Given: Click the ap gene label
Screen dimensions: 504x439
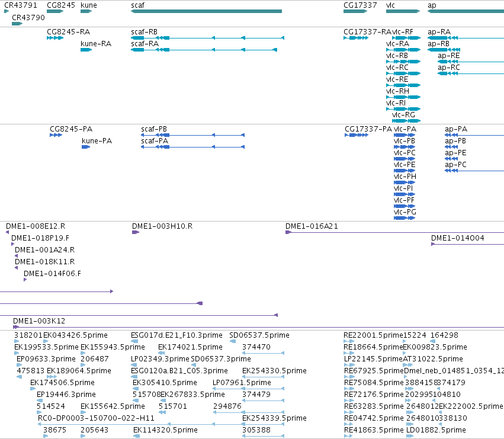Looking at the screenshot, I should click(x=432, y=5).
